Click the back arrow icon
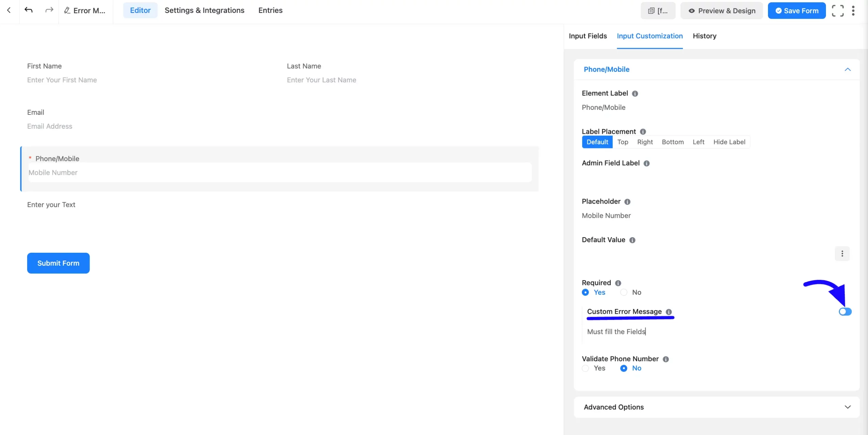868x435 pixels. (9, 10)
